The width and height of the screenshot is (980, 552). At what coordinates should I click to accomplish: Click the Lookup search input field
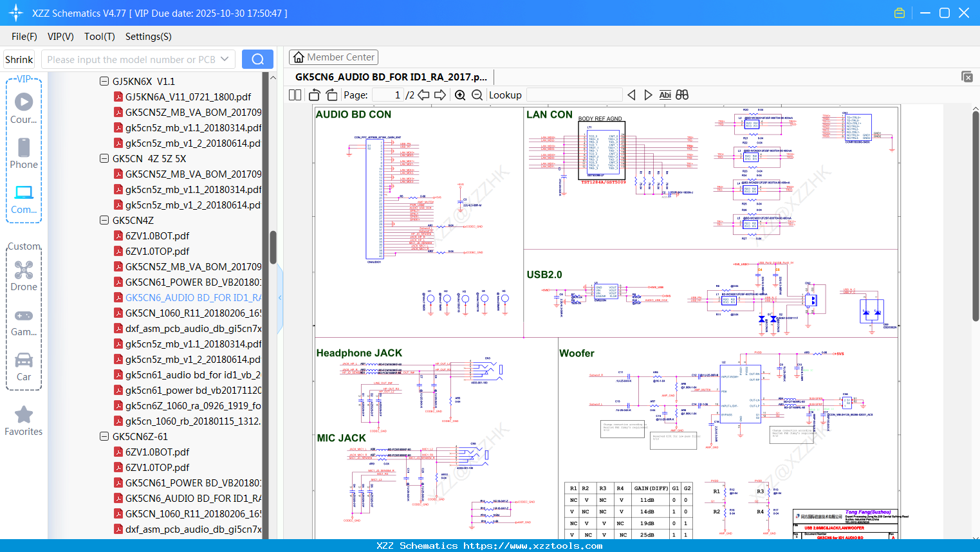(x=574, y=95)
